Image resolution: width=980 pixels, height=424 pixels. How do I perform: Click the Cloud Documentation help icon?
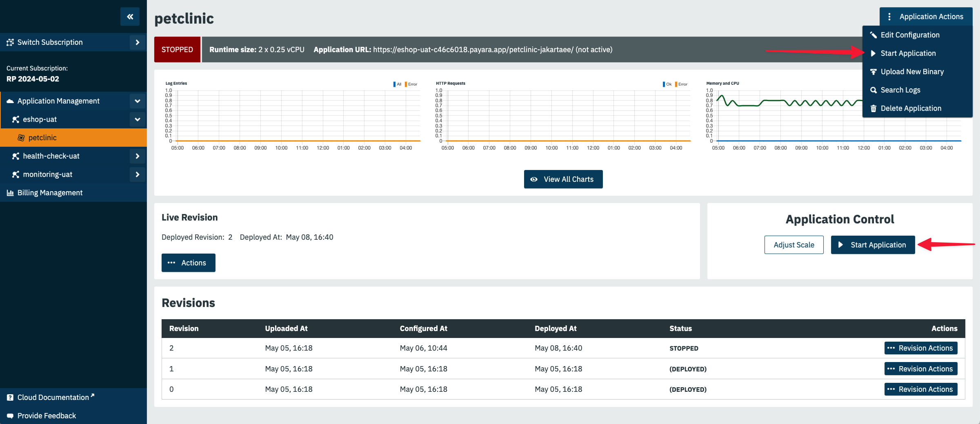(x=10, y=397)
